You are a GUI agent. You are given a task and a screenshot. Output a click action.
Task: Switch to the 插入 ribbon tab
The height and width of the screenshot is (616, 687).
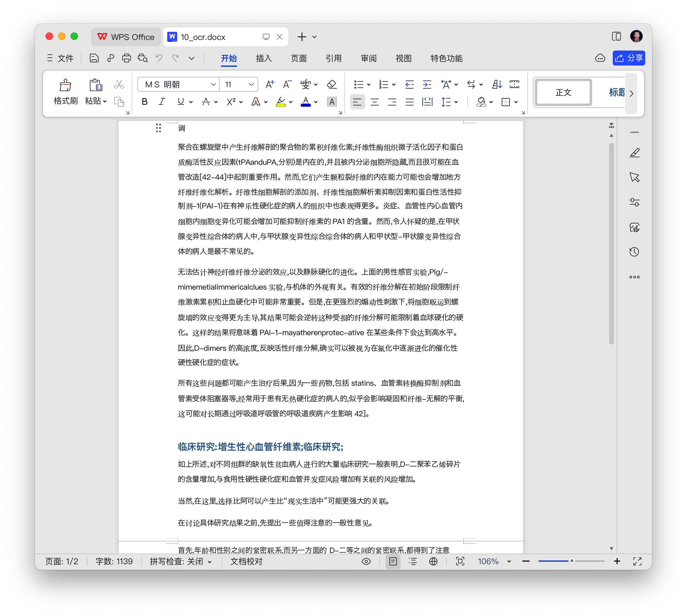click(x=264, y=58)
